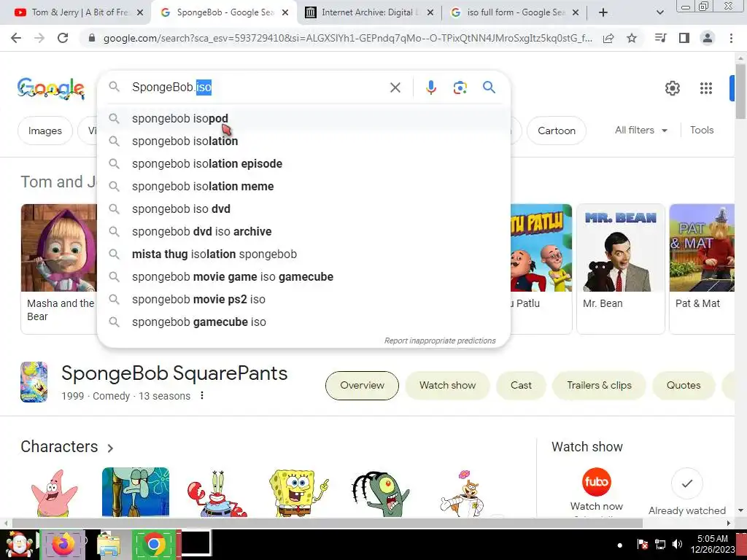Click the browser forward arrow

tap(39, 38)
